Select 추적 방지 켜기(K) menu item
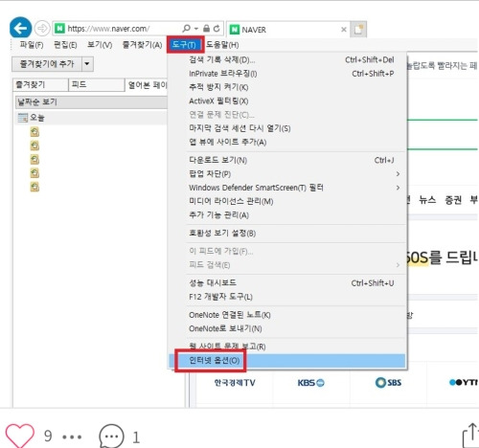This screenshot has height=448, width=479. 287,87
